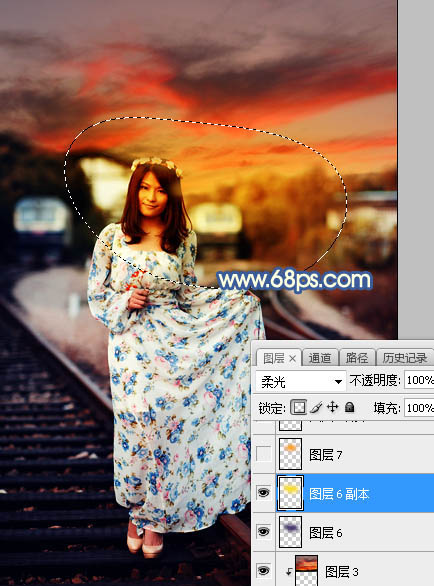
Task: Click the 不透明度 opacity value field
Action: [x=419, y=380]
